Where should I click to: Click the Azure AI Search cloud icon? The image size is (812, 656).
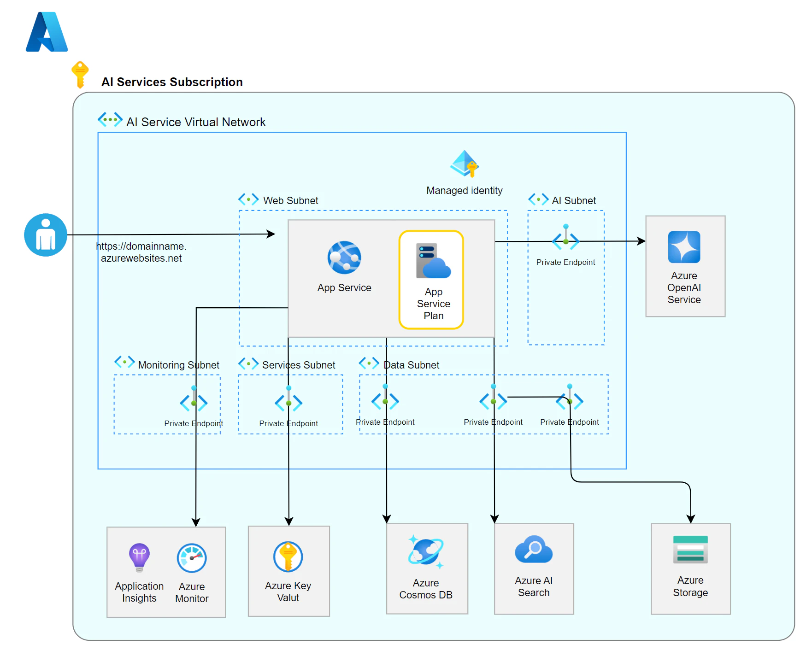click(x=534, y=549)
